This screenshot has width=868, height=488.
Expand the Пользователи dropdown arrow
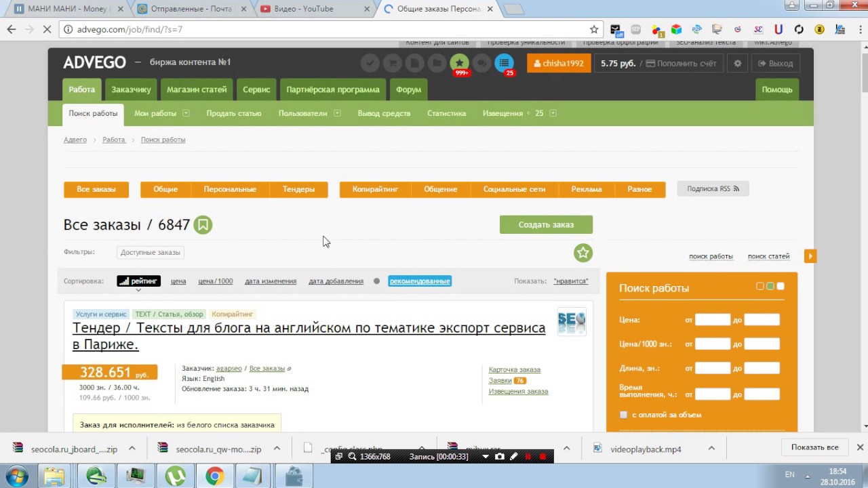pos(337,113)
